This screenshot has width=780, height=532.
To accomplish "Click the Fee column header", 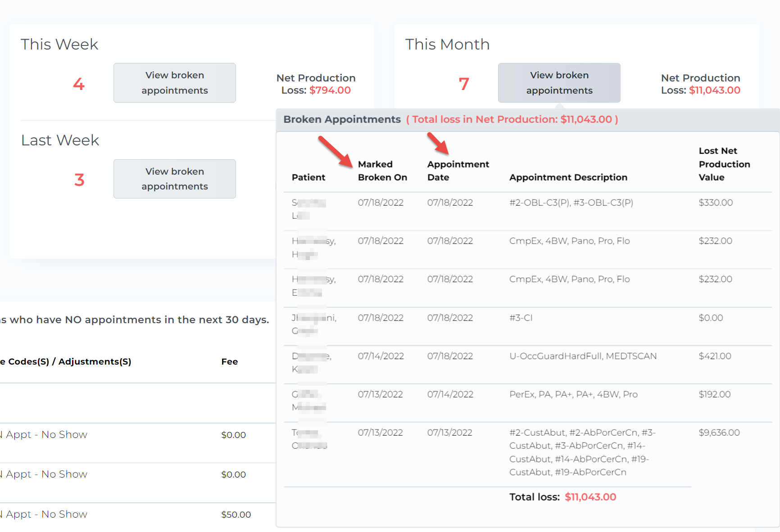I will pyautogui.click(x=229, y=361).
